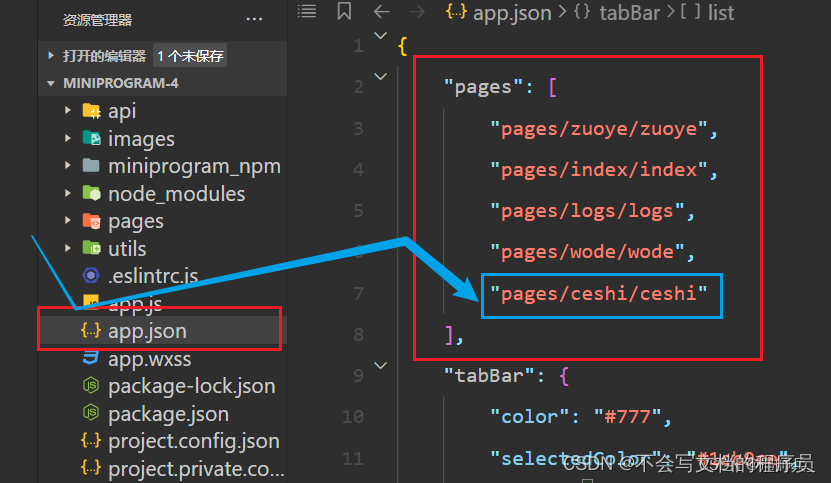
Task: Click the "tabBar" key on line 9
Action: coord(489,376)
